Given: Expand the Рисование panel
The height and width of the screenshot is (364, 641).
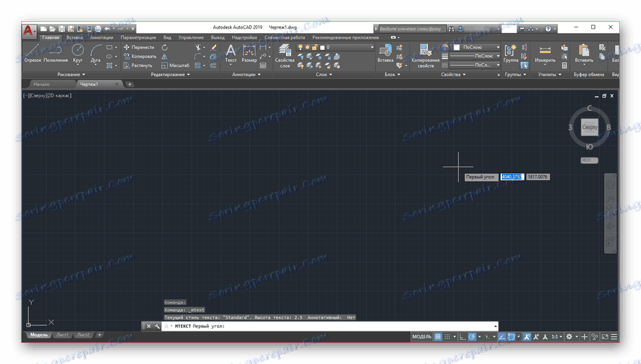Looking at the screenshot, I should point(72,75).
